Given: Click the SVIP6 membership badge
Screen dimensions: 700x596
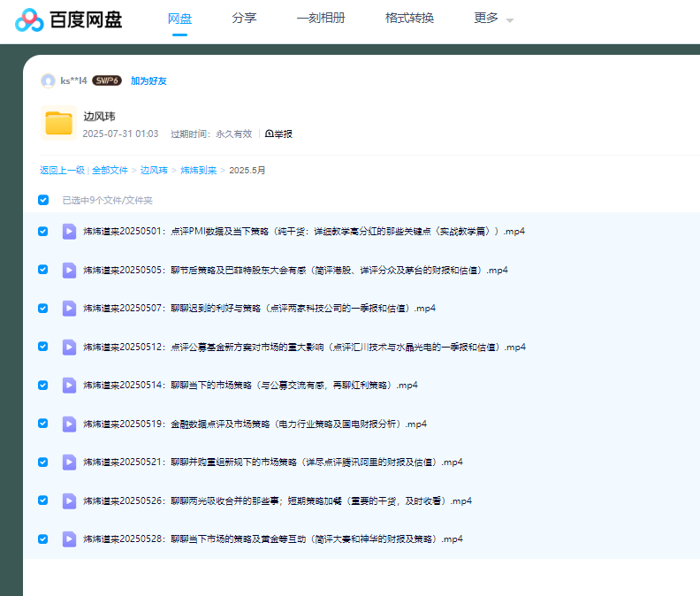Looking at the screenshot, I should [x=107, y=80].
